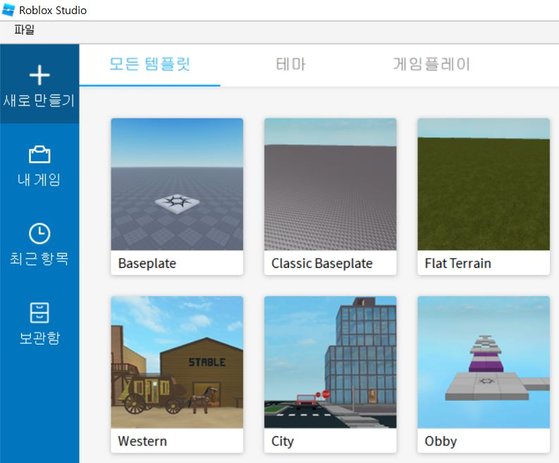Switch to the 모든 템플릿 tab
The image size is (559, 463).
[149, 64]
